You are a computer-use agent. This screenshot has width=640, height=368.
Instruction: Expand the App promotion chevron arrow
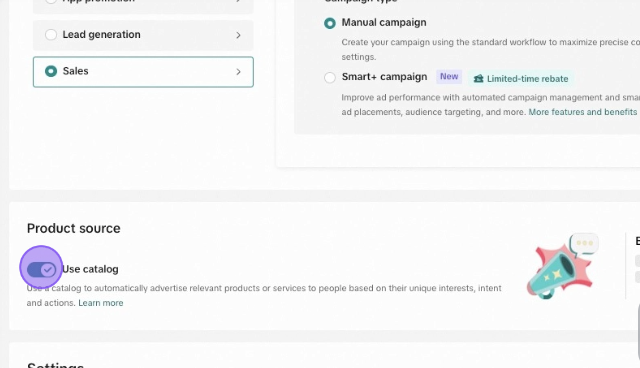pos(238,1)
